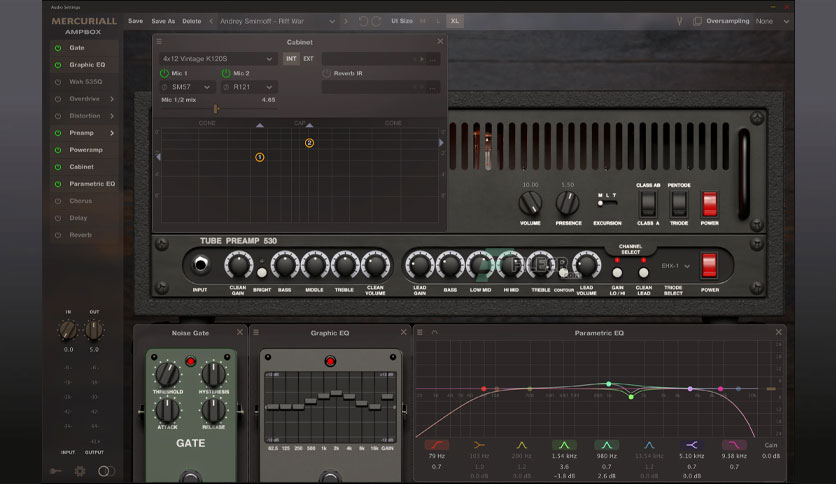The image size is (836, 484).
Task: Select the teal peak band icon at 980 Hz
Action: point(607,445)
